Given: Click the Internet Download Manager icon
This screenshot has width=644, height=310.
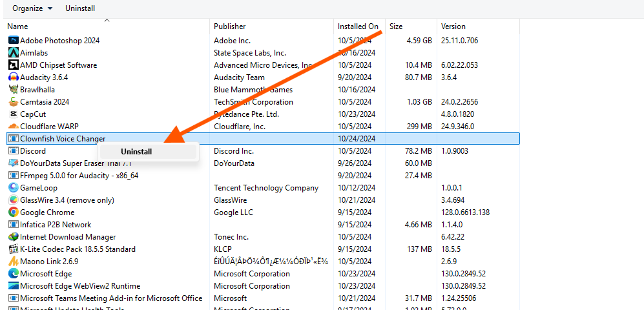Looking at the screenshot, I should [14, 237].
